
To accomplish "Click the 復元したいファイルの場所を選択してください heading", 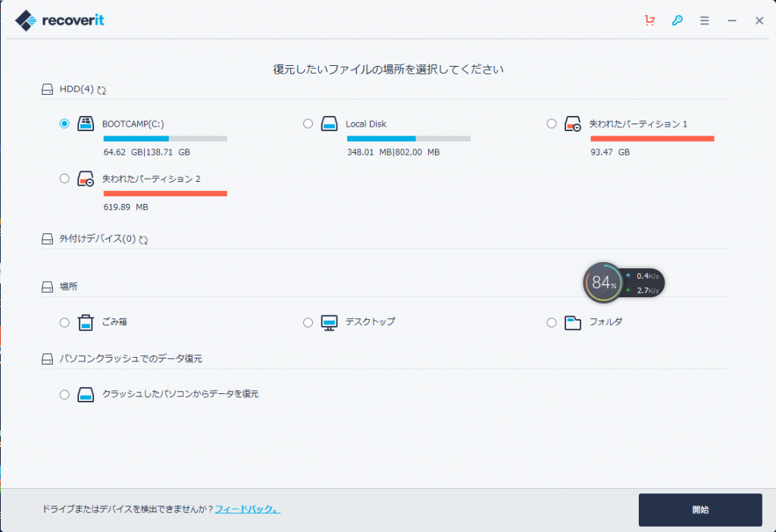I will click(388, 69).
